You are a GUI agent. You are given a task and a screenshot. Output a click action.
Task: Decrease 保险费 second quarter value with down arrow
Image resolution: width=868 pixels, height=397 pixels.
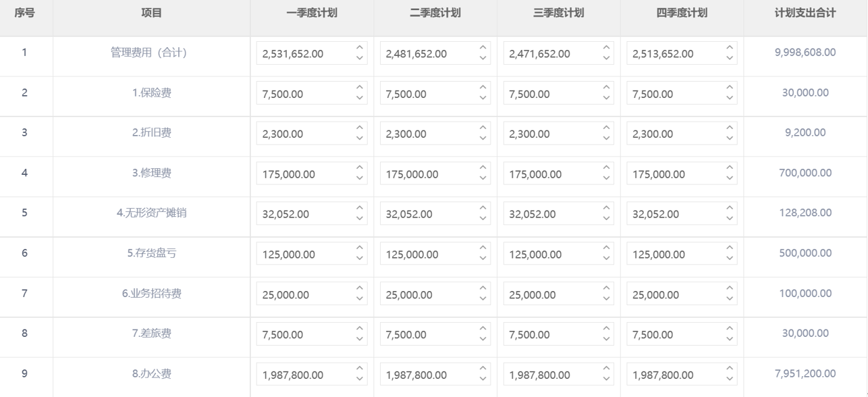483,99
